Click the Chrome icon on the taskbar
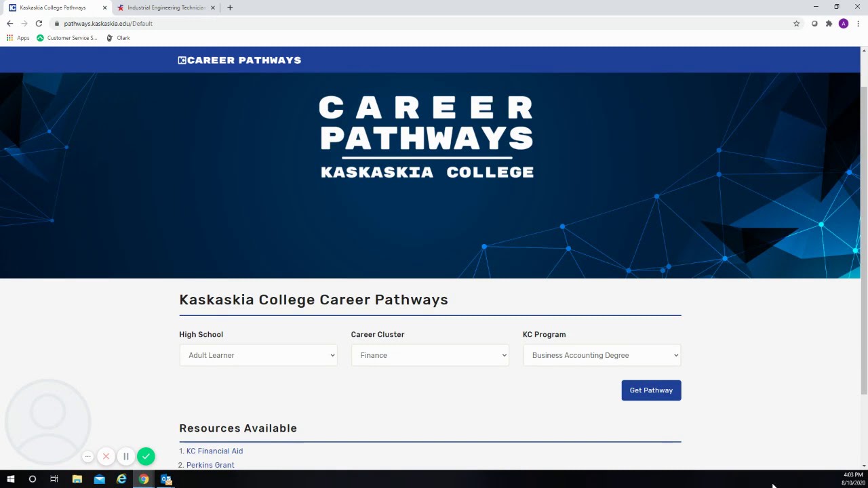Viewport: 868px width, 488px height. (x=144, y=479)
